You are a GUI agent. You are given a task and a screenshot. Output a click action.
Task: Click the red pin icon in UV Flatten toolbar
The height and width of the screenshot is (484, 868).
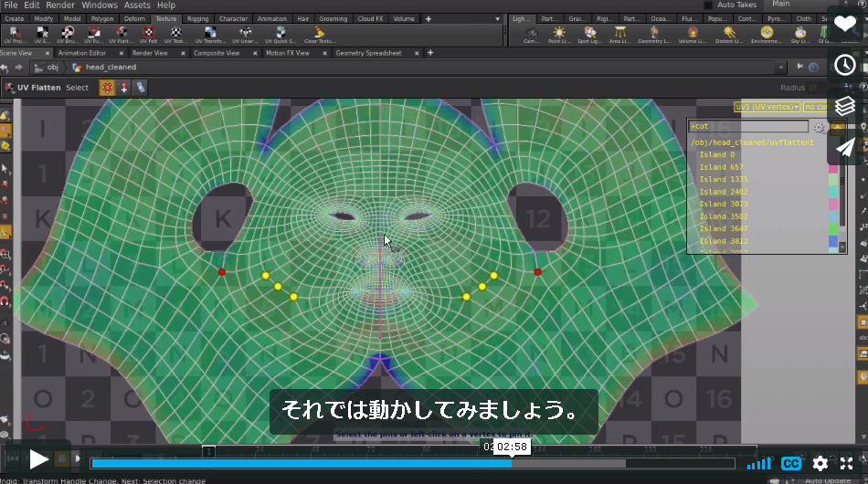(124, 88)
